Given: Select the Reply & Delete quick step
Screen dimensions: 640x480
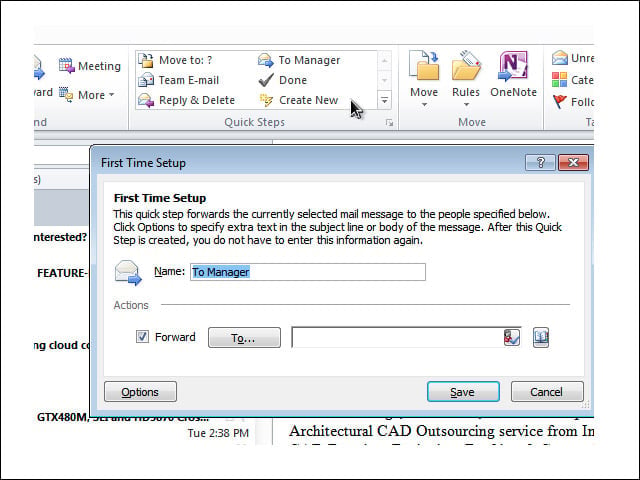Looking at the screenshot, I should click(x=187, y=100).
